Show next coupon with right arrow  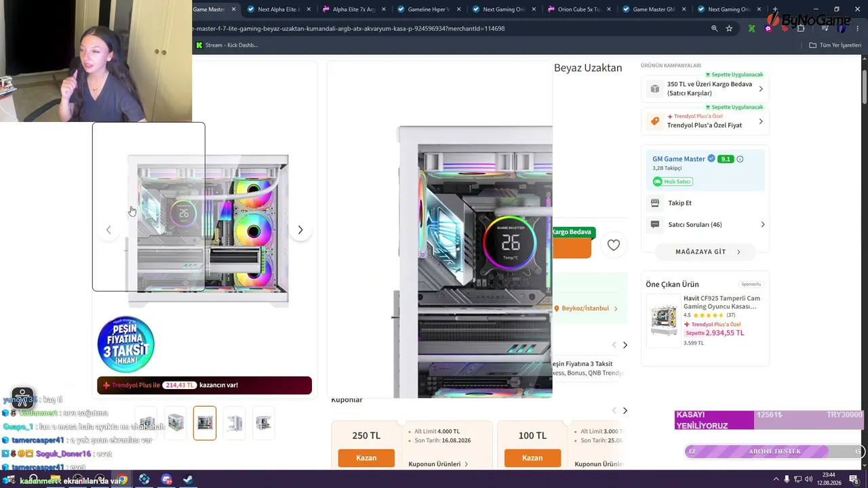[625, 411]
